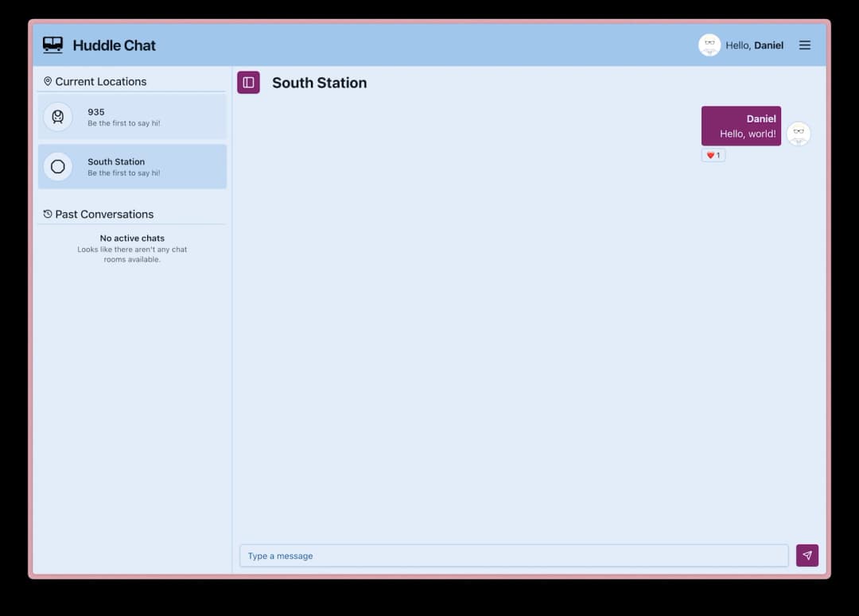This screenshot has height=616, width=859.
Task: Open the hamburger menu in header
Action: point(804,45)
